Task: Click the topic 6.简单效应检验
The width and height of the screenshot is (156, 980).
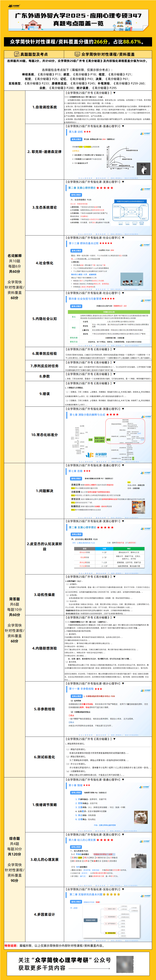Action: (45, 353)
